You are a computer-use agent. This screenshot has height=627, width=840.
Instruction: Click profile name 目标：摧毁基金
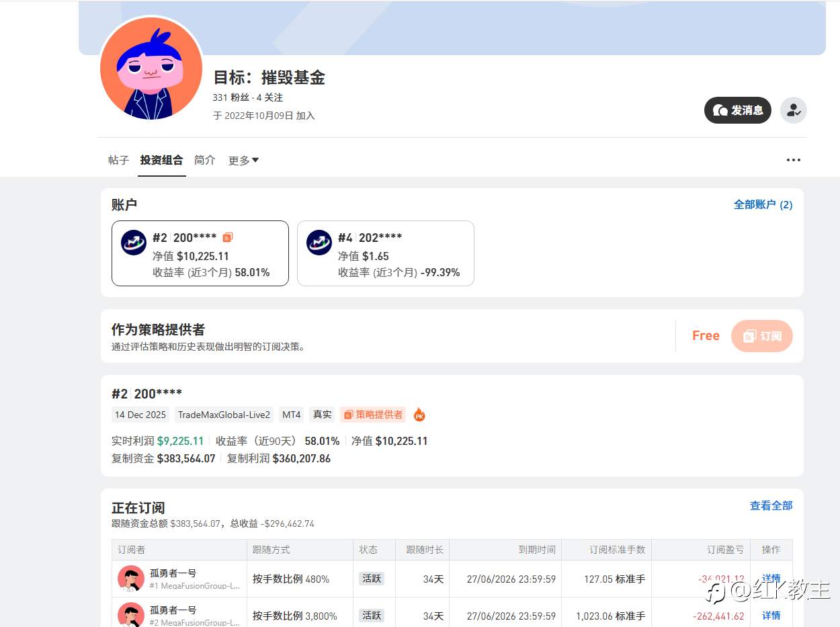point(269,77)
